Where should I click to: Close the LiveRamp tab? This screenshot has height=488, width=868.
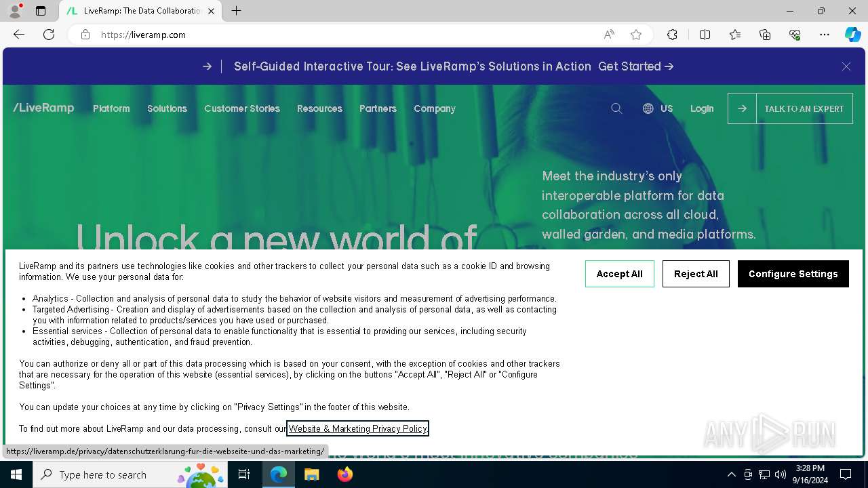tap(211, 11)
